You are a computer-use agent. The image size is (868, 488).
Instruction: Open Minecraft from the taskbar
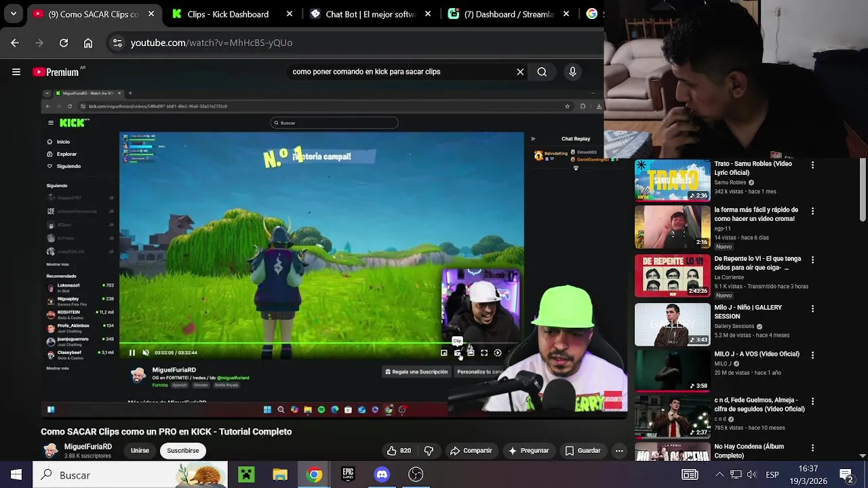click(246, 475)
